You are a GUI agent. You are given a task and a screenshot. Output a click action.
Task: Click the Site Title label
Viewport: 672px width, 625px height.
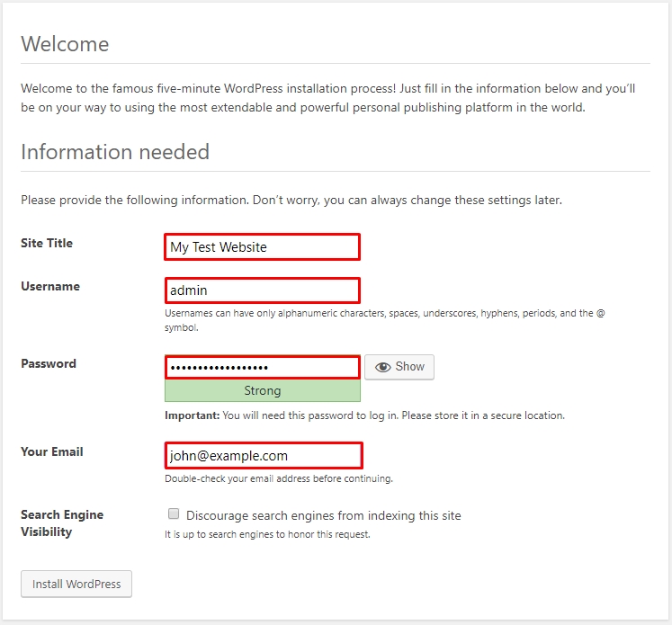[47, 243]
